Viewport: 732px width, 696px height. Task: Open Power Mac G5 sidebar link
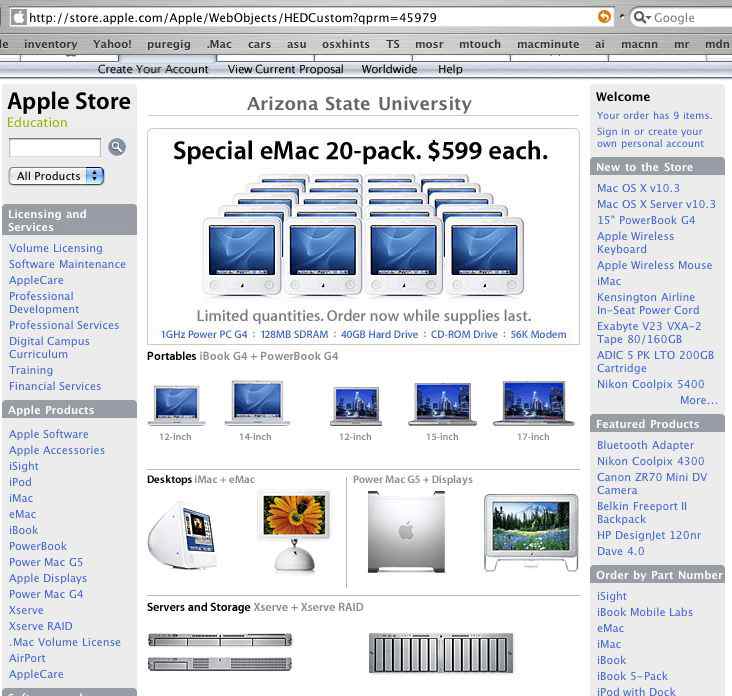[46, 562]
